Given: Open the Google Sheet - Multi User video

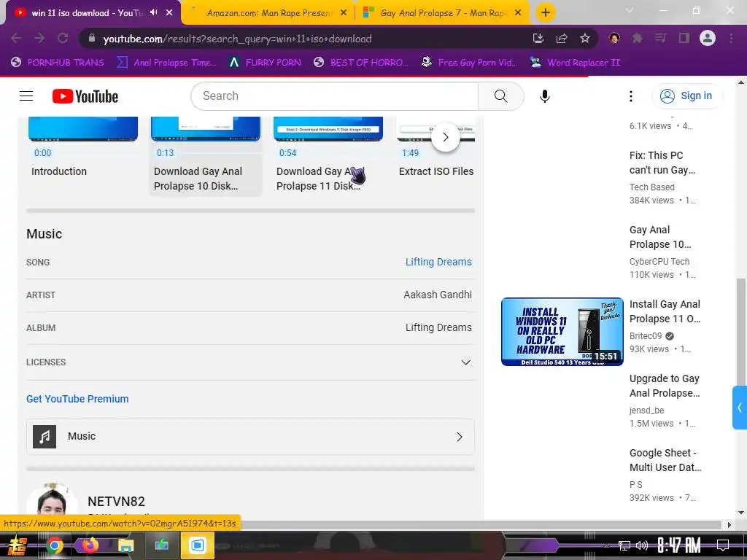Looking at the screenshot, I should click(x=665, y=460).
